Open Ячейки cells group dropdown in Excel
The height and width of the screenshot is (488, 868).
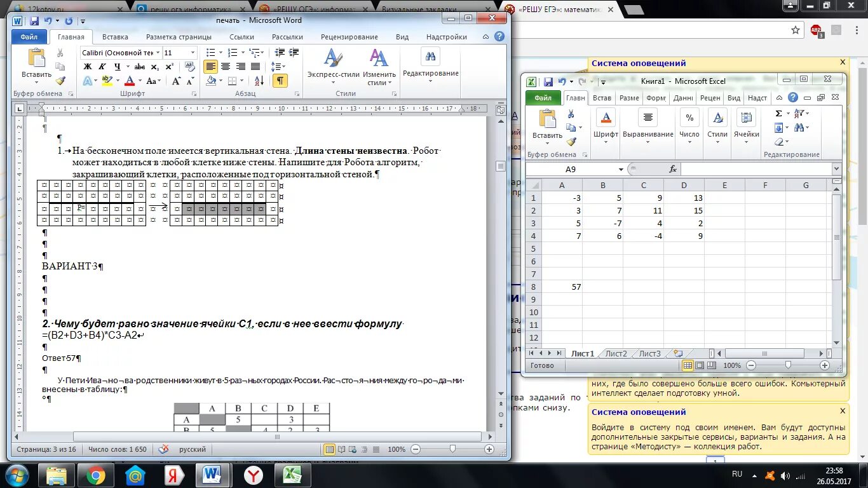tap(747, 125)
